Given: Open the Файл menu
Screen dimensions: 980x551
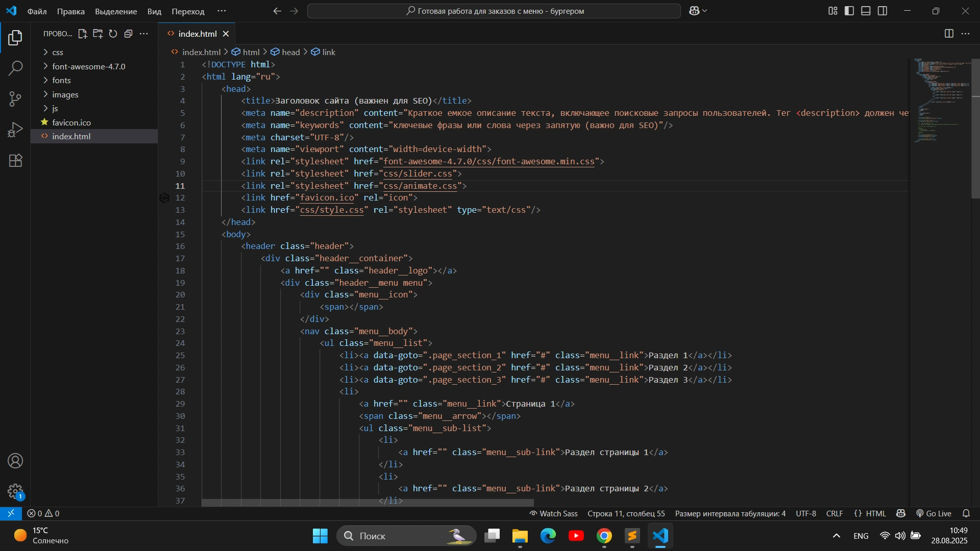Looking at the screenshot, I should pos(37,11).
